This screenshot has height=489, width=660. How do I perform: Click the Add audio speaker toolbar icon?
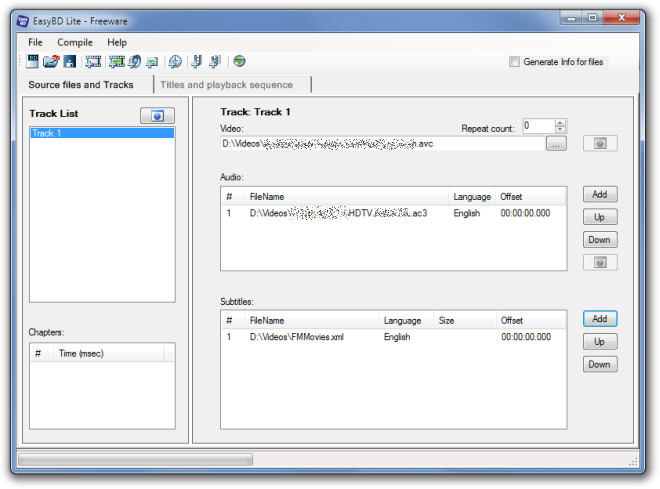point(135,61)
